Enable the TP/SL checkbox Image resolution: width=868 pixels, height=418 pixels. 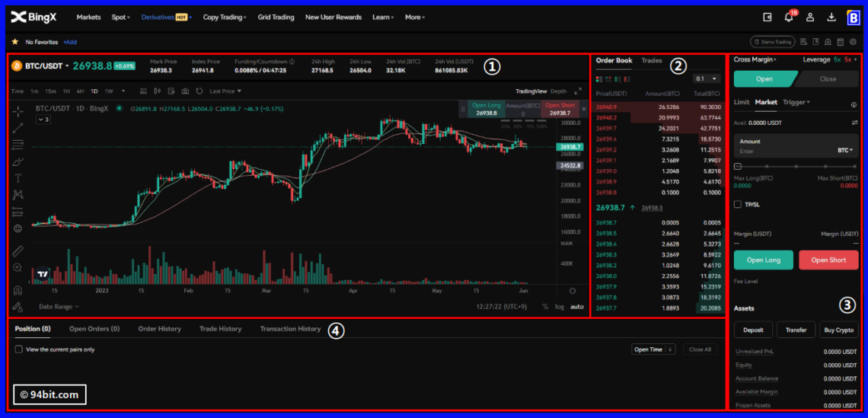click(x=737, y=204)
